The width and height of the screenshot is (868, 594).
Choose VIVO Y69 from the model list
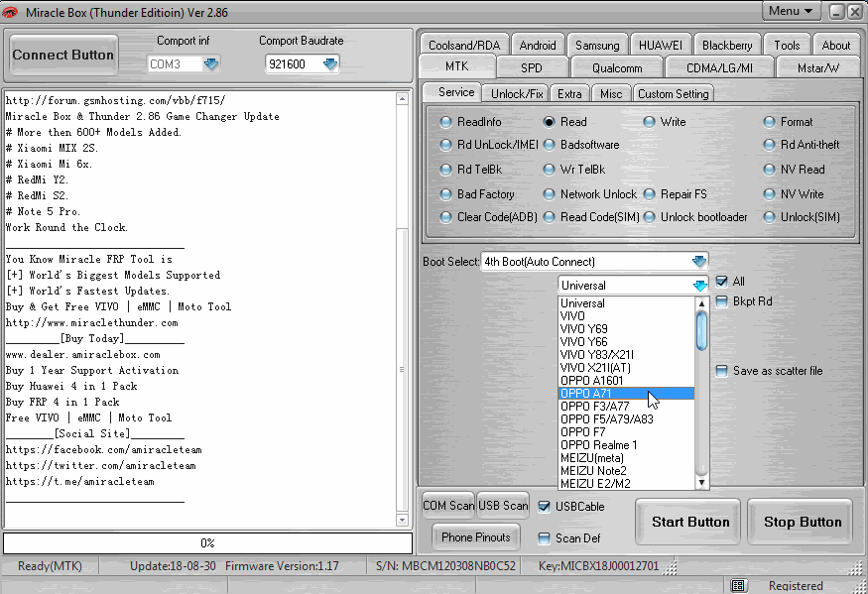point(626,329)
